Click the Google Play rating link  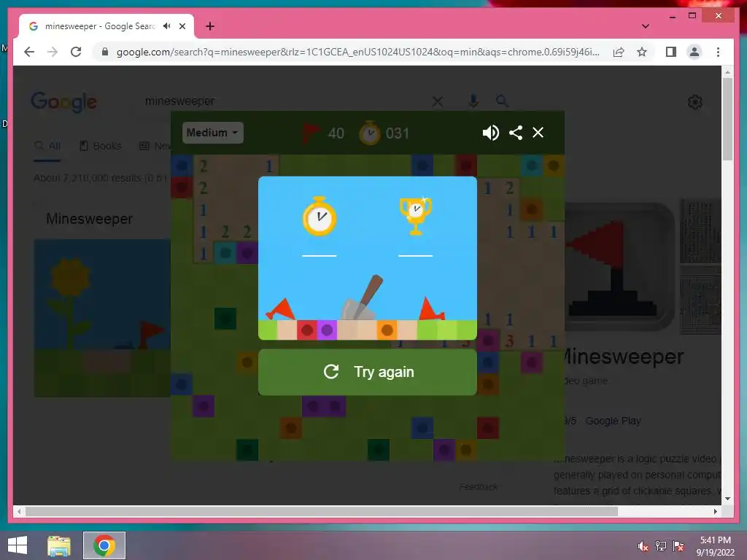click(613, 421)
